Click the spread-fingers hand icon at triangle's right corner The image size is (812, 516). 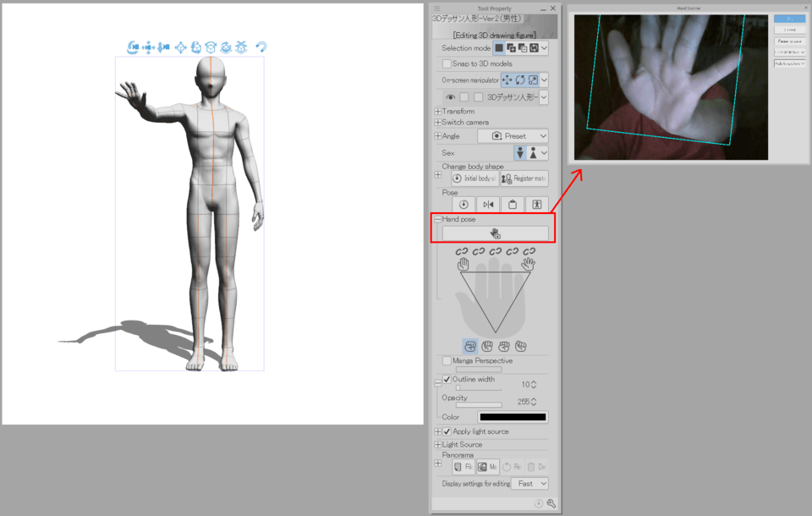click(x=528, y=264)
